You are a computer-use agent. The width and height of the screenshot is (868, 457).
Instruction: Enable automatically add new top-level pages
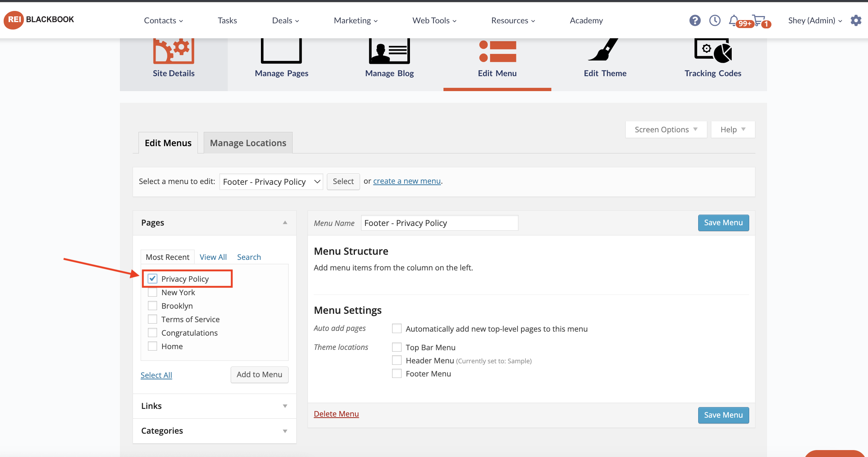tap(397, 328)
